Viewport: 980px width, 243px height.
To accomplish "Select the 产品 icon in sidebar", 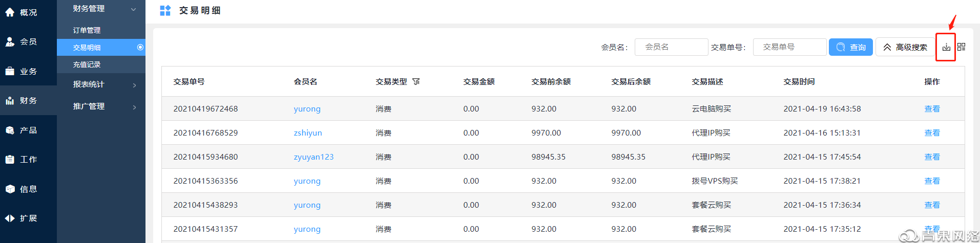I will click(x=10, y=130).
